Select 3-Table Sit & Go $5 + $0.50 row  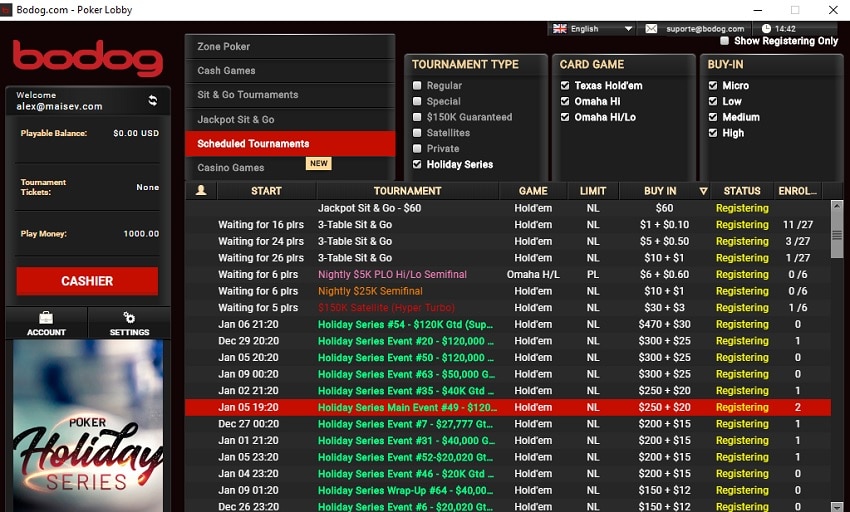[508, 241]
